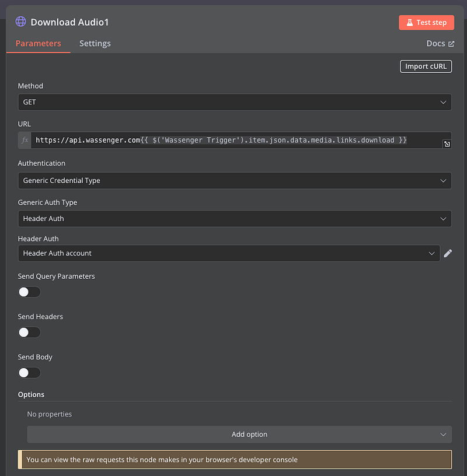This screenshot has width=467, height=476.
Task: Click the globe icon beside Download Audio1
Action: click(x=21, y=22)
